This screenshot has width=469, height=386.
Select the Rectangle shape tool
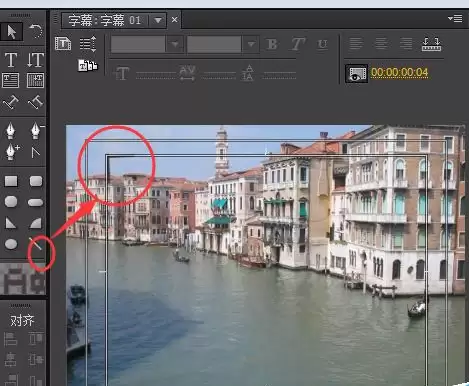pyautogui.click(x=11, y=181)
